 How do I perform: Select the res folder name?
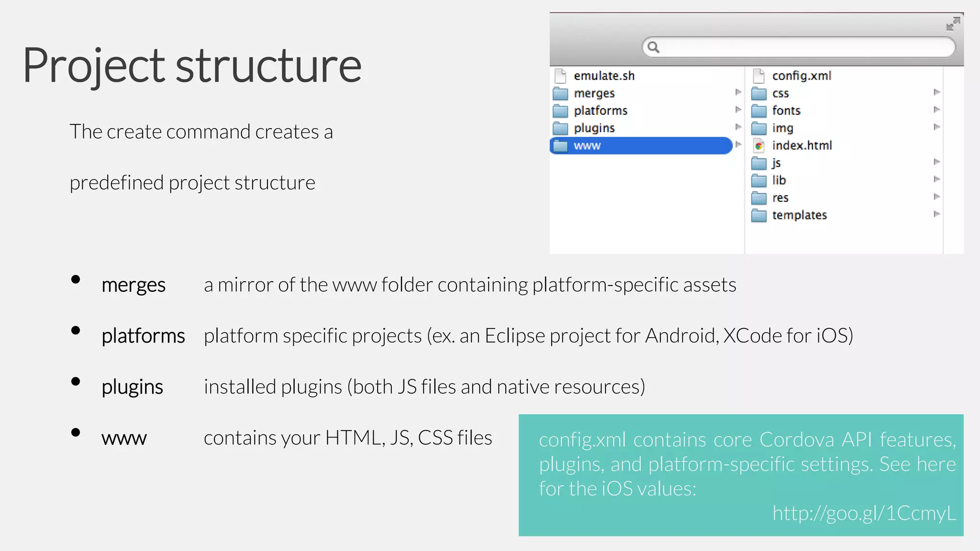(x=780, y=198)
